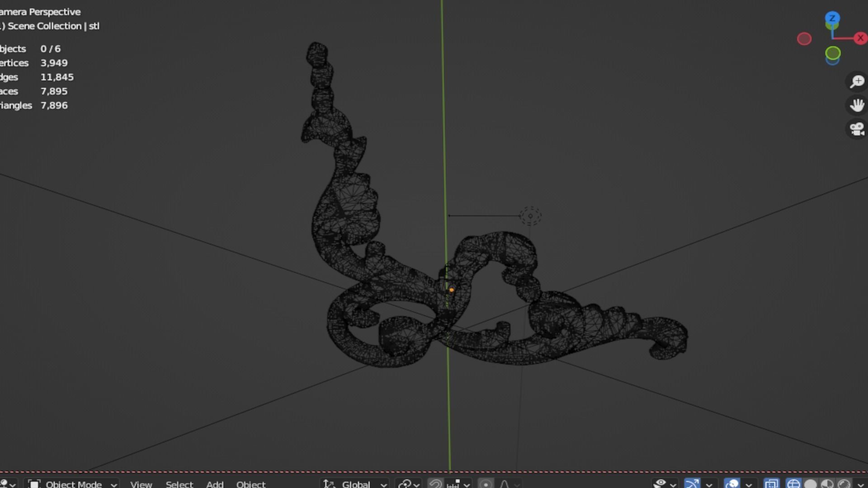Open the View menu

coord(141,484)
